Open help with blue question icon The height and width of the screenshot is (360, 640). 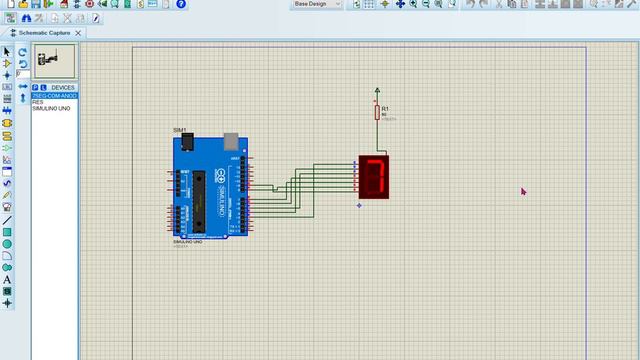(181, 4)
